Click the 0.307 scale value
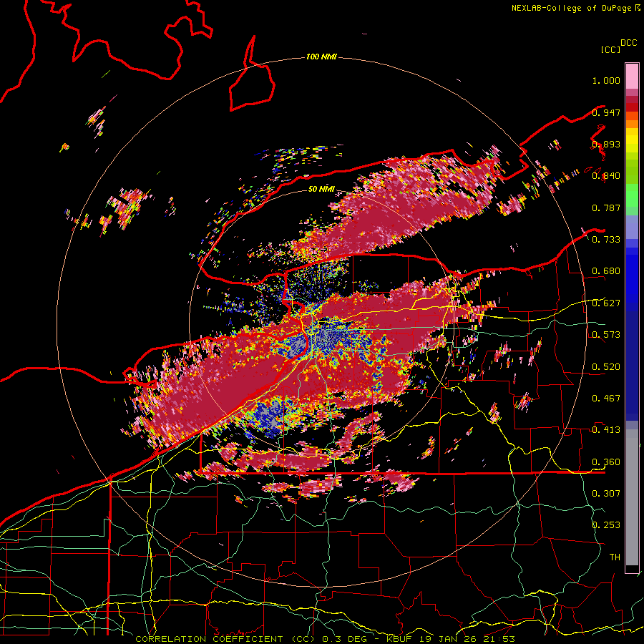 point(606,493)
